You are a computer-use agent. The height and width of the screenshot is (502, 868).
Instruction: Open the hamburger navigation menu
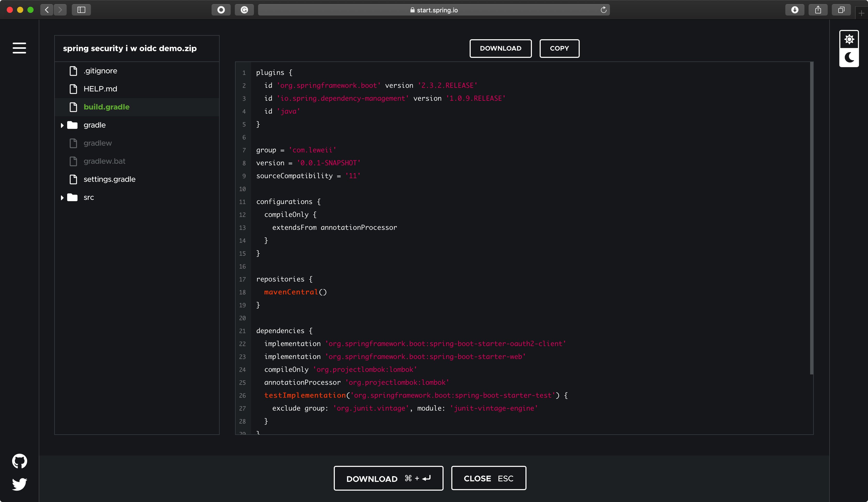tap(19, 48)
